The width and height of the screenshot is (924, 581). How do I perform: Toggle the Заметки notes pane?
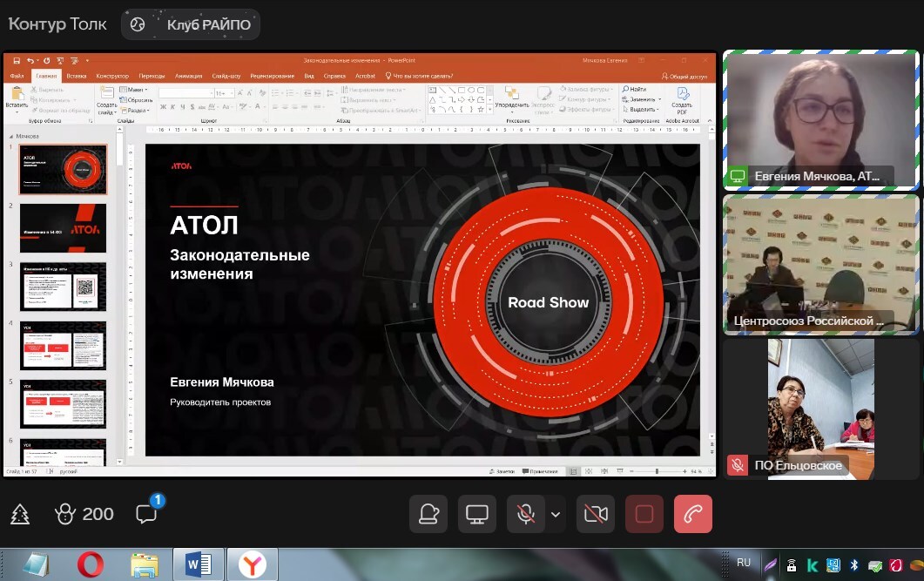[x=502, y=471]
